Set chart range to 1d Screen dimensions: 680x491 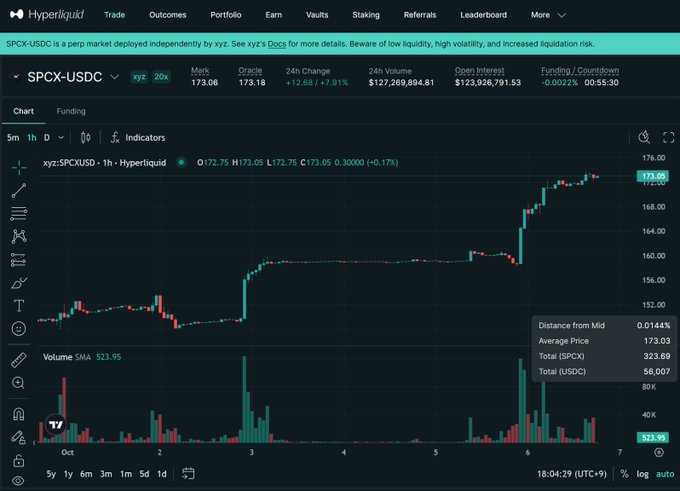(162, 474)
